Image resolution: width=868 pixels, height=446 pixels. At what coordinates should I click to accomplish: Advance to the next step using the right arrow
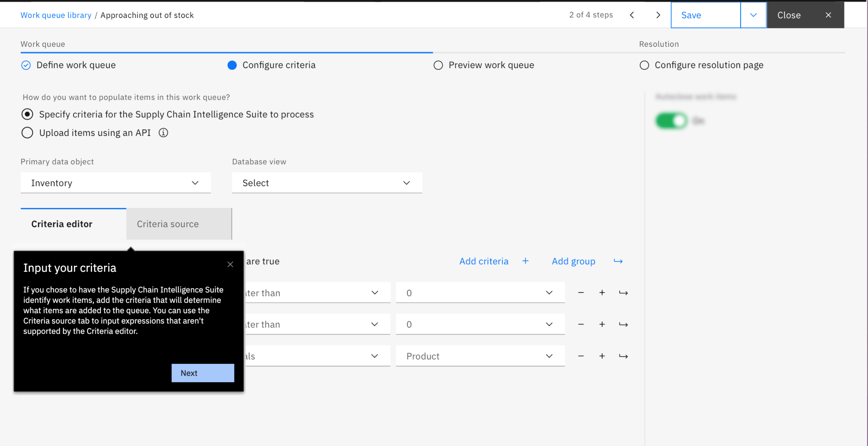coord(658,15)
